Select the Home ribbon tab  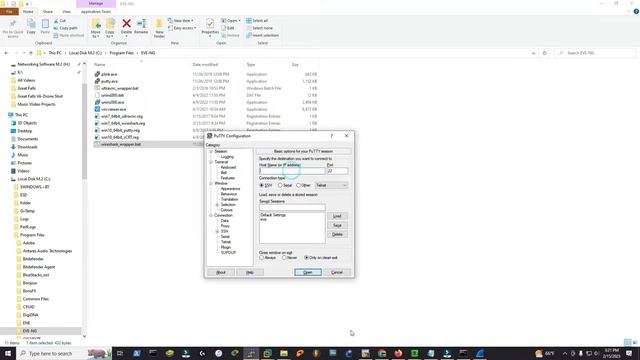point(28,11)
